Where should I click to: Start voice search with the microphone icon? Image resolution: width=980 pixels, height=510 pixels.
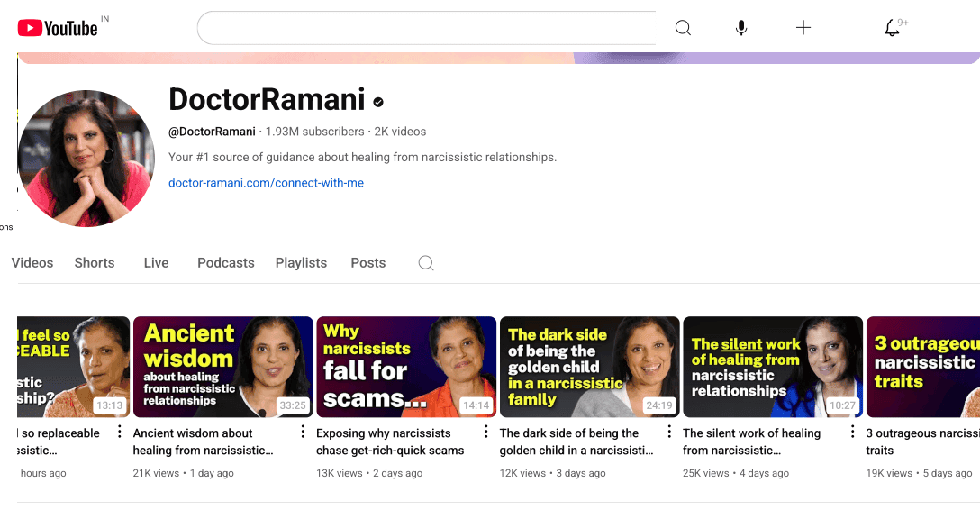pos(741,28)
